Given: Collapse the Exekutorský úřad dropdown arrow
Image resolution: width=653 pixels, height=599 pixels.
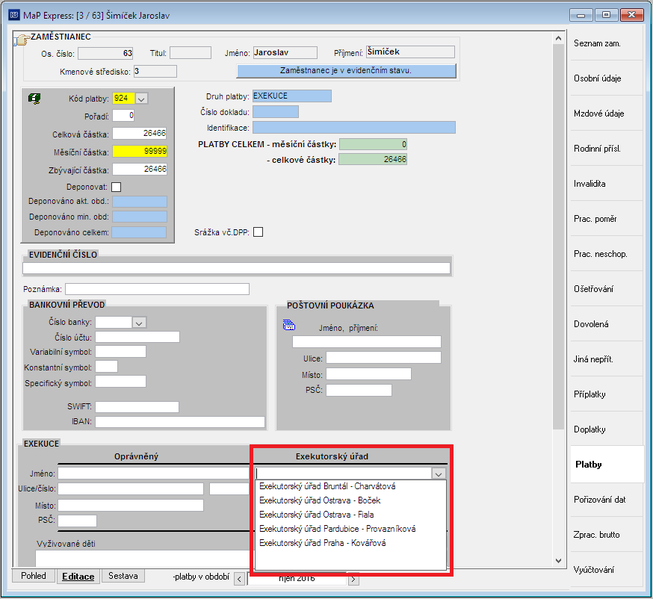Looking at the screenshot, I should 439,474.
